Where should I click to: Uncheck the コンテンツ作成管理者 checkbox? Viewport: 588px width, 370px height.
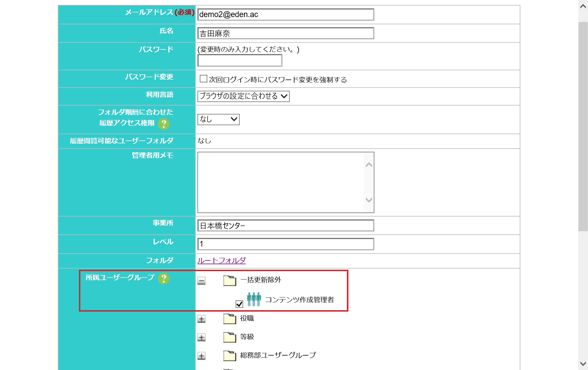239,304
